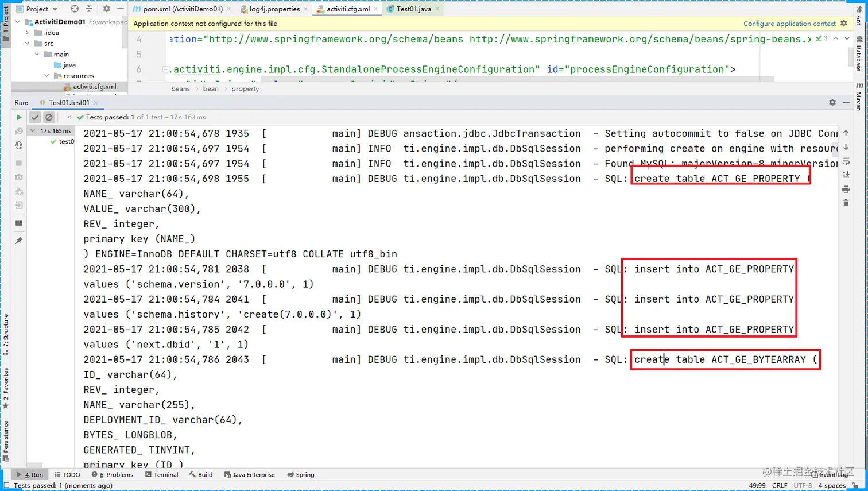The height and width of the screenshot is (491, 868).
Task: Open the Database side panel
Action: [x=859, y=55]
